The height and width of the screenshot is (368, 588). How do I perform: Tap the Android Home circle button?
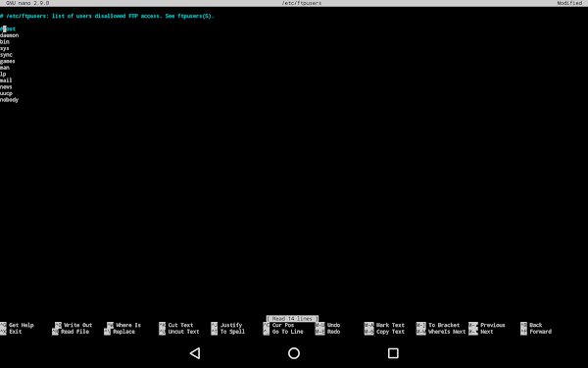tap(294, 353)
